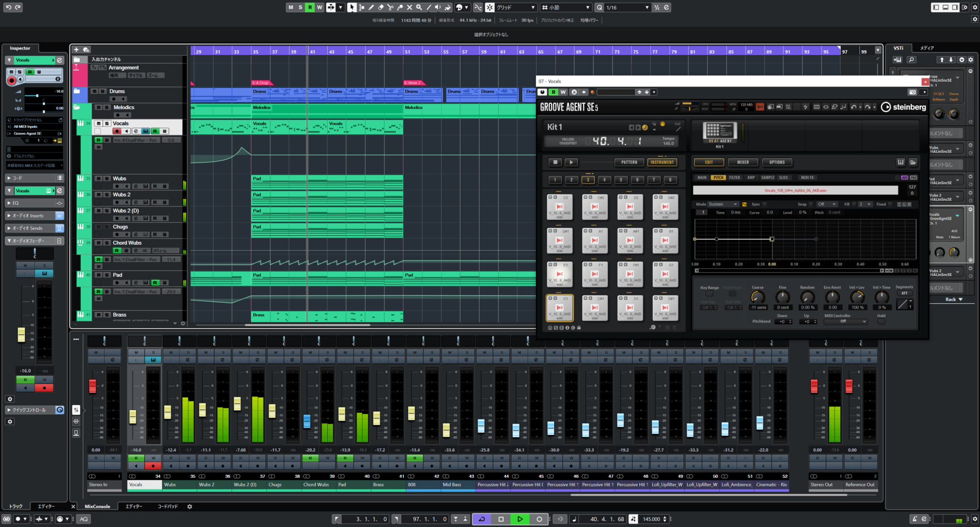Open the FILTER tab in Groove Agent

(735, 177)
